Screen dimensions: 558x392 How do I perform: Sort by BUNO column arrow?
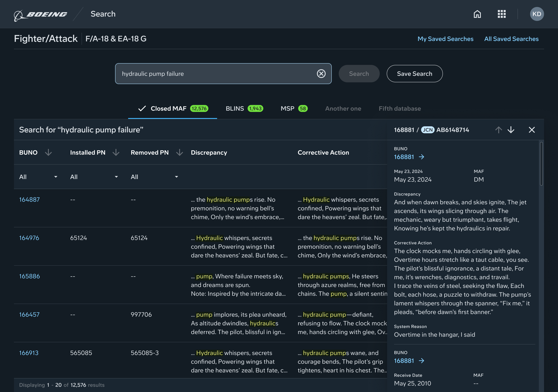[x=48, y=152]
